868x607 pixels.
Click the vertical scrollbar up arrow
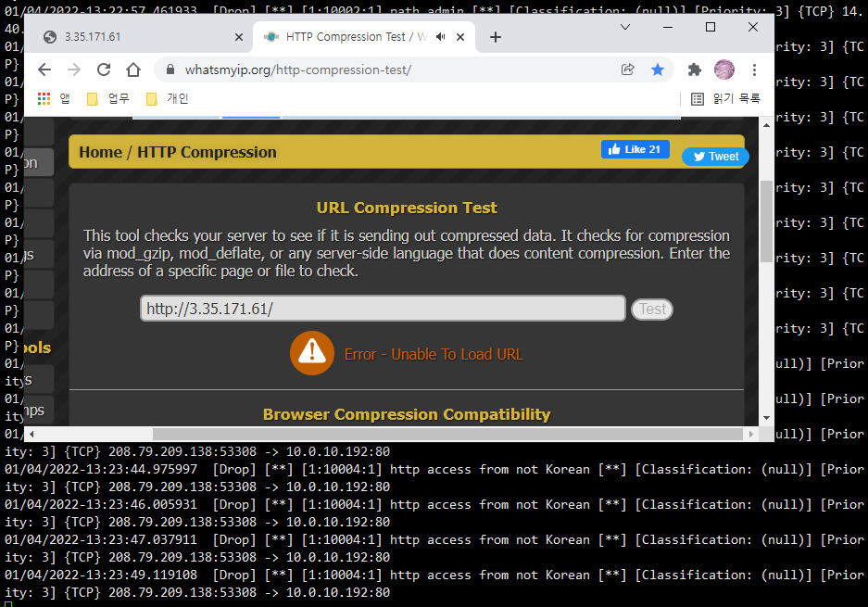[x=766, y=125]
